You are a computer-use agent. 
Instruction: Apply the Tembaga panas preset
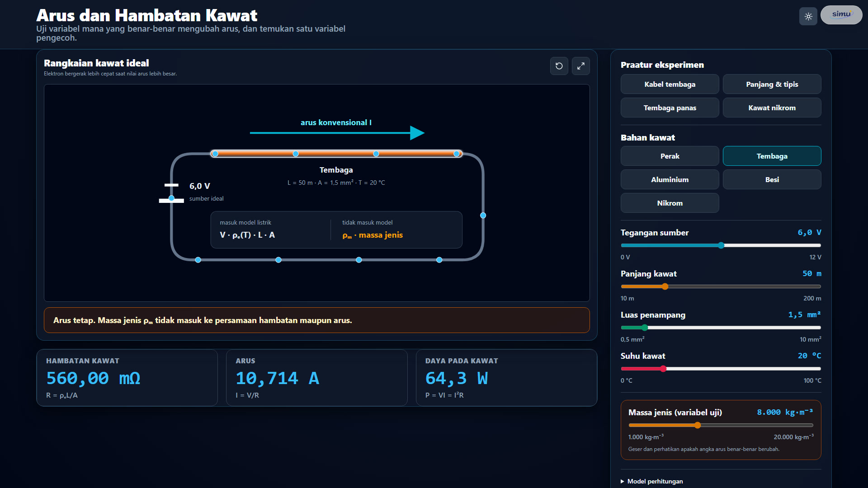[670, 108]
